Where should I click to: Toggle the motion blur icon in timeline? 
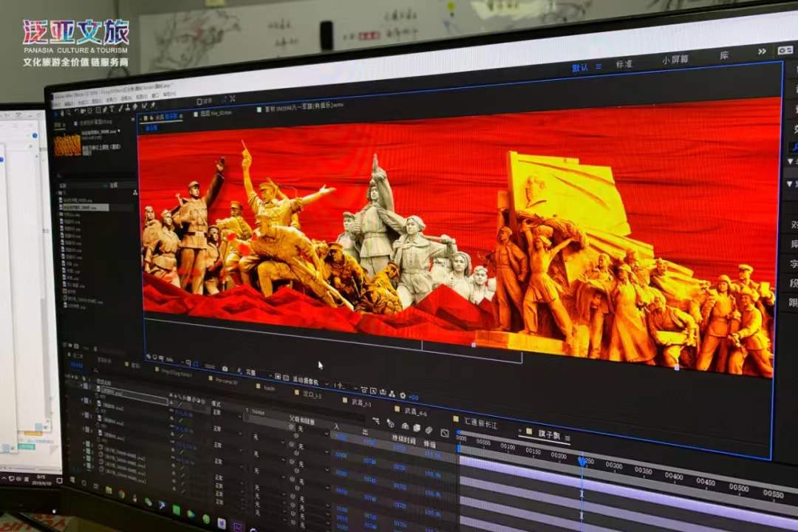pos(429,430)
